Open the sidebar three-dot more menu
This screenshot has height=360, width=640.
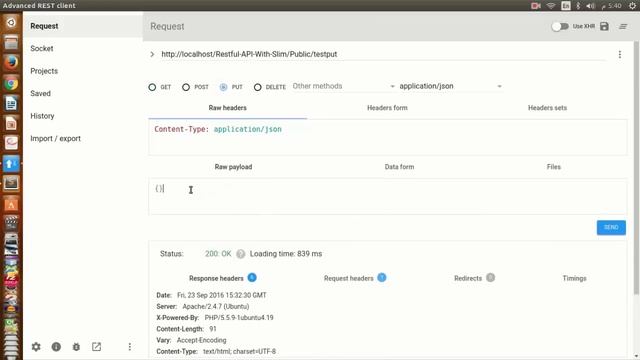tap(130, 347)
